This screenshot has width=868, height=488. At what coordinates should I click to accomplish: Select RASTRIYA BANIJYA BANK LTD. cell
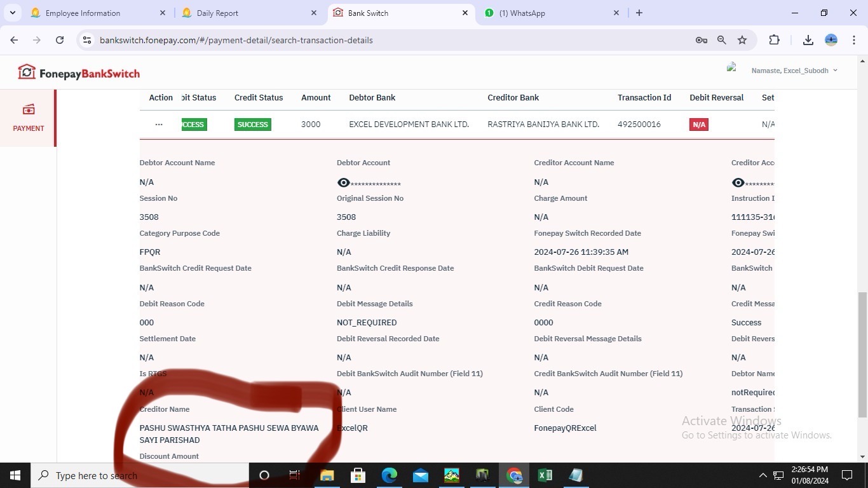(543, 125)
